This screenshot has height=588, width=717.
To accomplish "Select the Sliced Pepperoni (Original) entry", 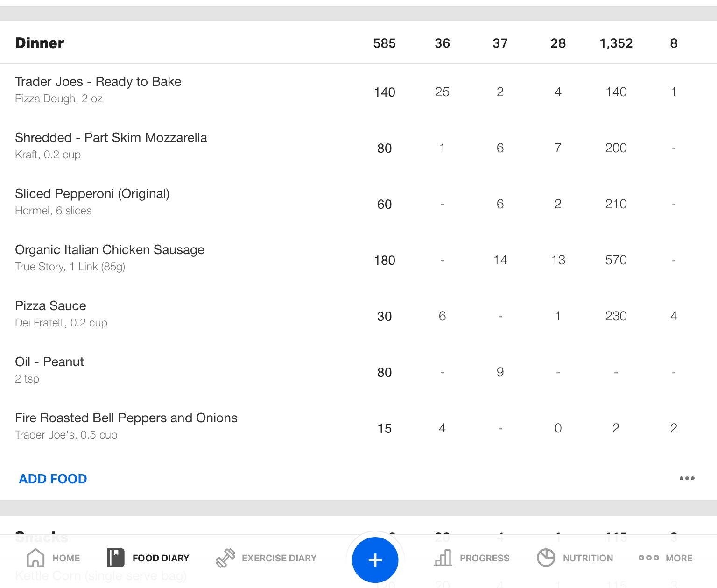I will coord(358,204).
